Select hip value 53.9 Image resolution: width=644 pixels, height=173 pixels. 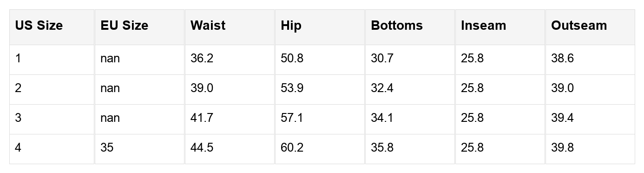[x=320, y=89]
